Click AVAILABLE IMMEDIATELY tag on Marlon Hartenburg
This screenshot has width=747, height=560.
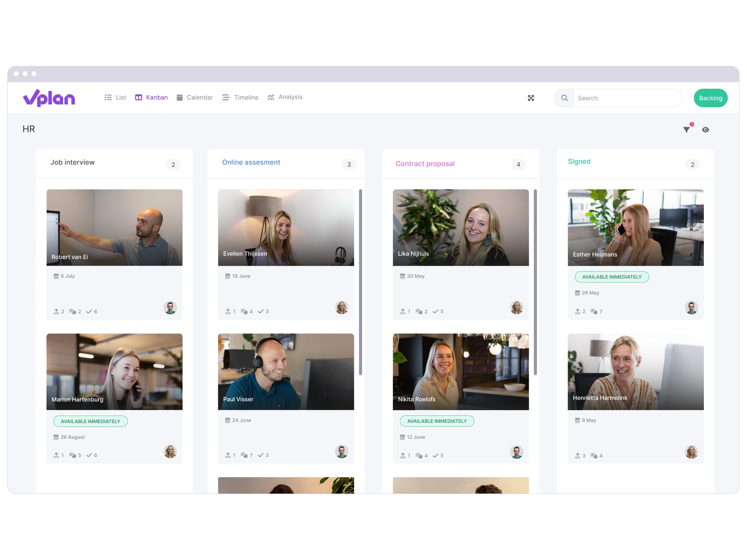(90, 421)
